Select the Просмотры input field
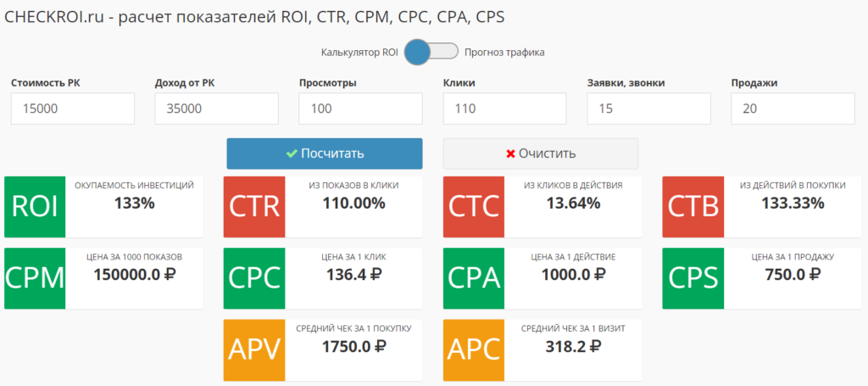868x386 pixels. tap(361, 109)
